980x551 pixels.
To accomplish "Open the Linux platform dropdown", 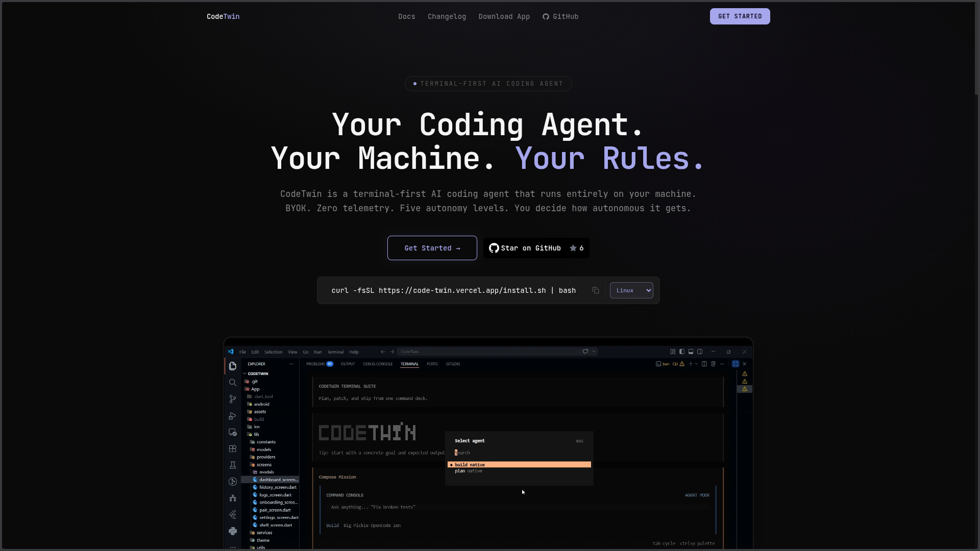I will tap(631, 291).
